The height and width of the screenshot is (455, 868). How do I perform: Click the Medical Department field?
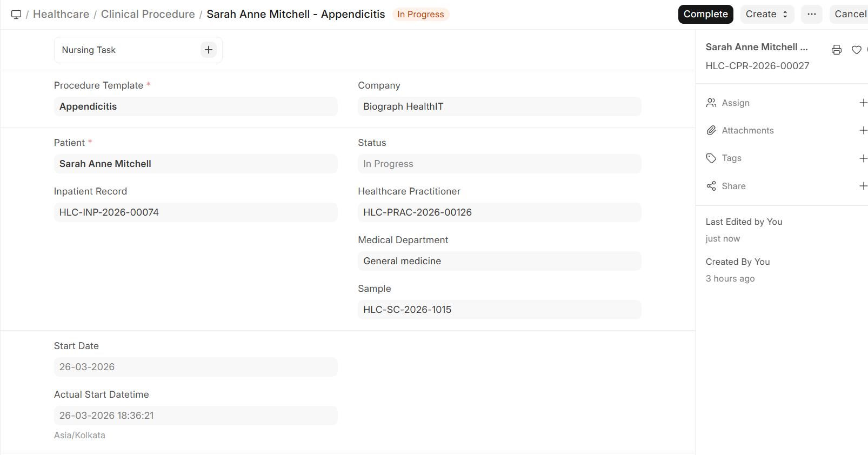pyautogui.click(x=499, y=261)
